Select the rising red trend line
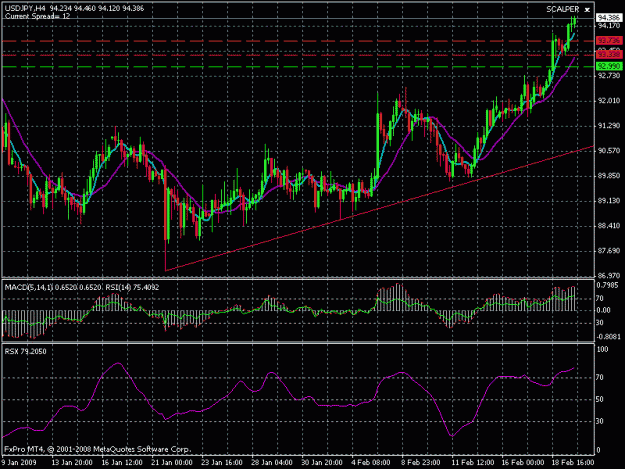Image resolution: width=625 pixels, height=469 pixels. point(379,209)
